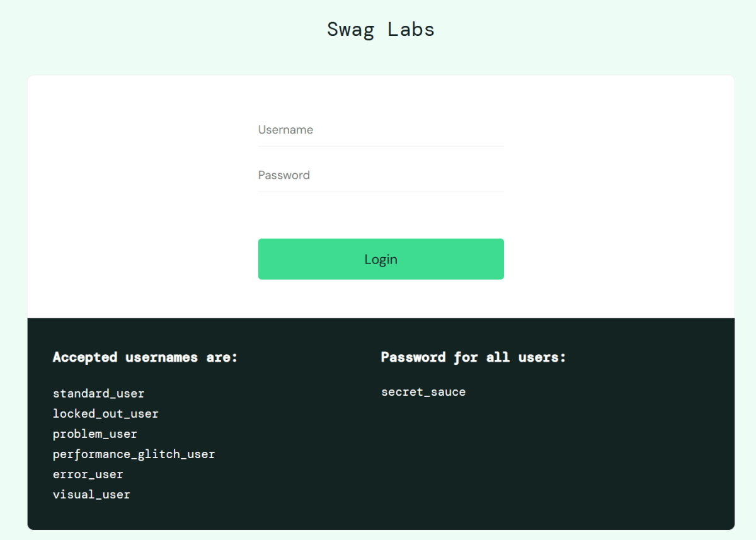Click the Password input field
756x540 pixels.
(x=381, y=175)
